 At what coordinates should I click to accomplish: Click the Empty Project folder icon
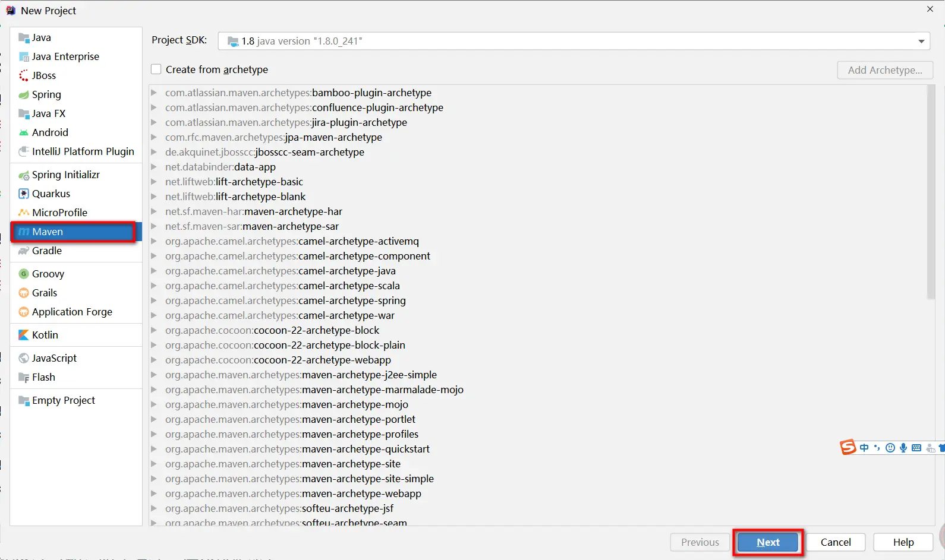[x=24, y=401]
